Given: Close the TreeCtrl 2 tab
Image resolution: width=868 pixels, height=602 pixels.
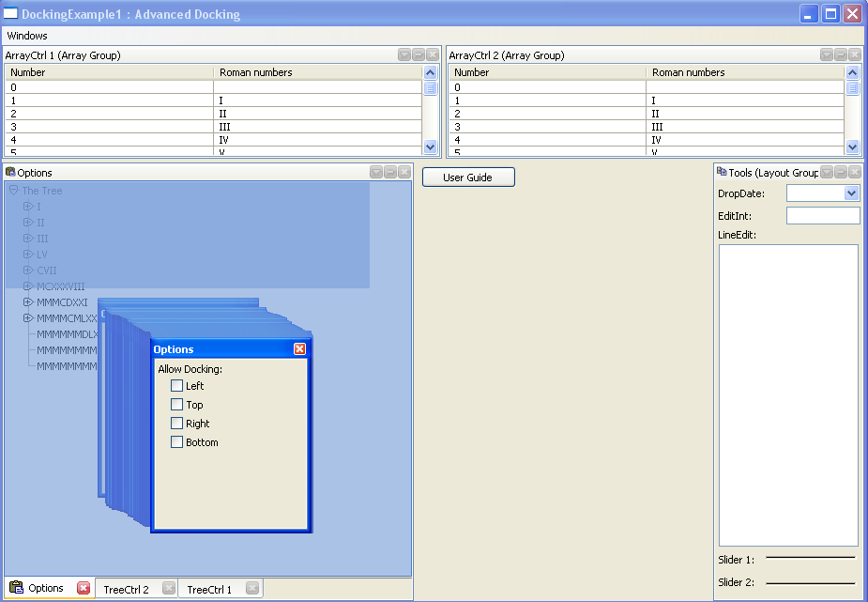Looking at the screenshot, I should pos(168,588).
